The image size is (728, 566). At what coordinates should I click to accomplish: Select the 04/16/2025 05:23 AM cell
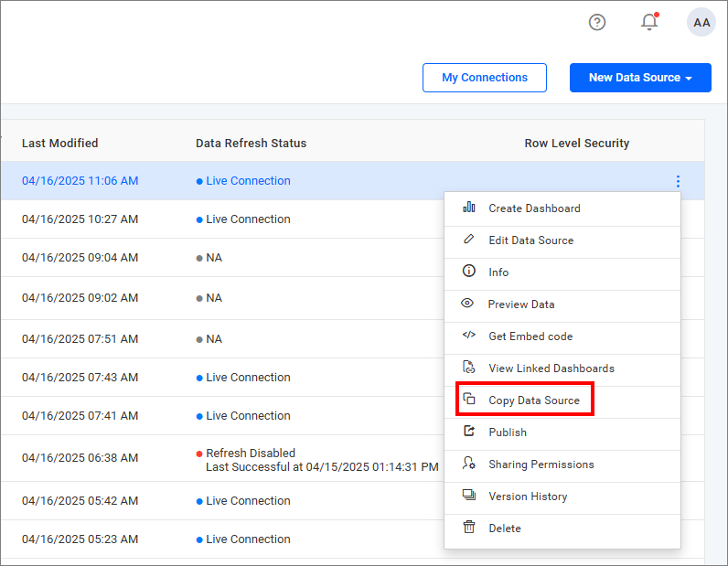[80, 539]
